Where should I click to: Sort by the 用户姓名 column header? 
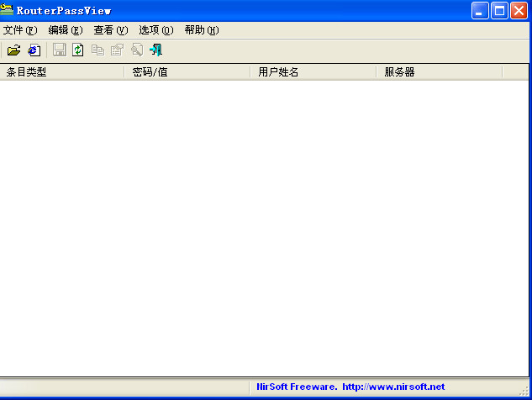[x=313, y=72]
